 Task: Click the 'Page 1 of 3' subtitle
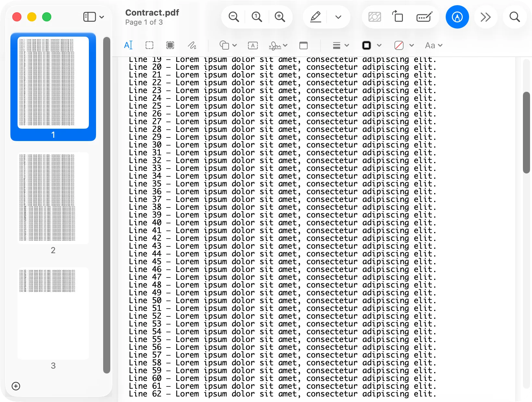[x=144, y=22]
